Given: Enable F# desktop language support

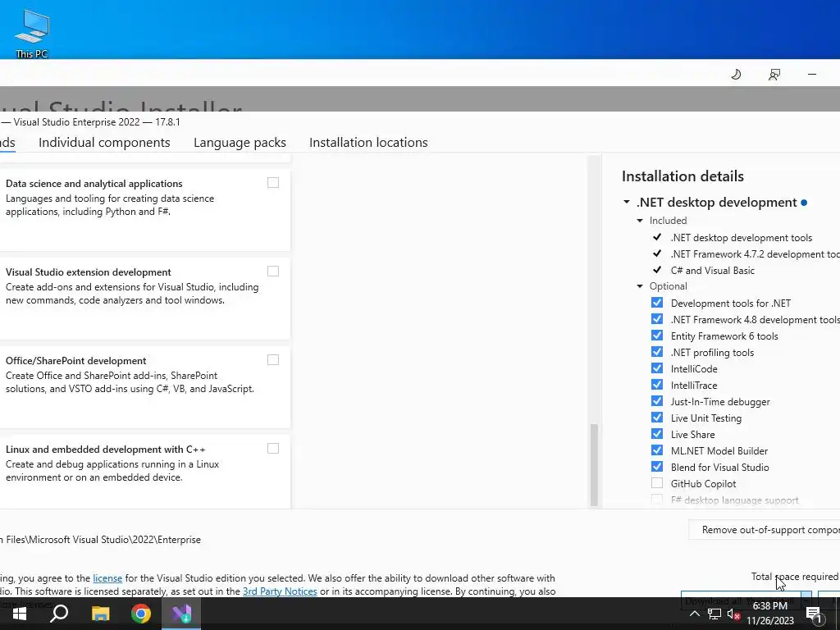Looking at the screenshot, I should [x=657, y=500].
